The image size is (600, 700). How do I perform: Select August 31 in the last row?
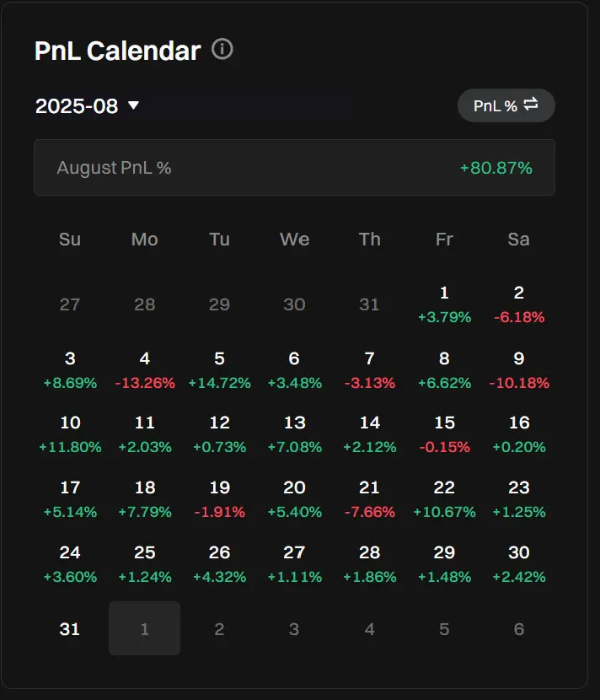tap(70, 628)
